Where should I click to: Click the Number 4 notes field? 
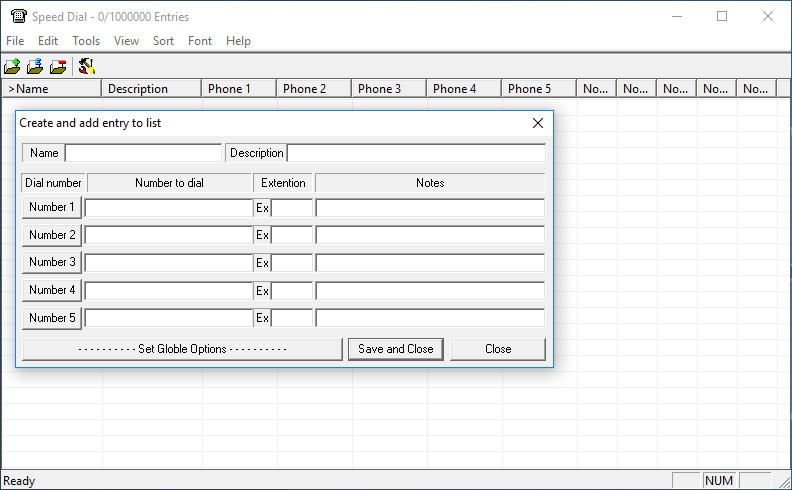(x=430, y=290)
